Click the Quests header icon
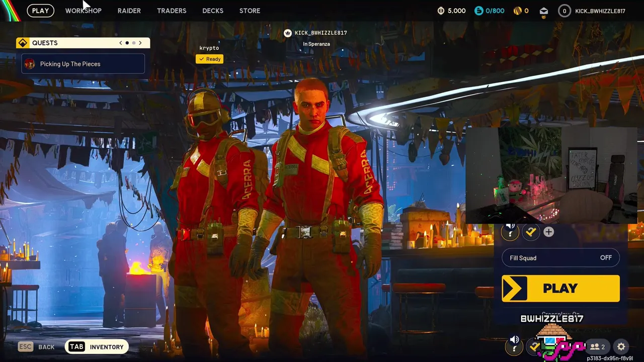This screenshot has width=644, height=362. coord(23,43)
